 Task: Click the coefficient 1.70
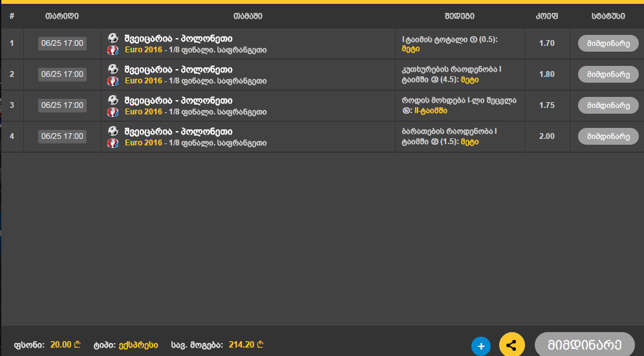point(546,43)
